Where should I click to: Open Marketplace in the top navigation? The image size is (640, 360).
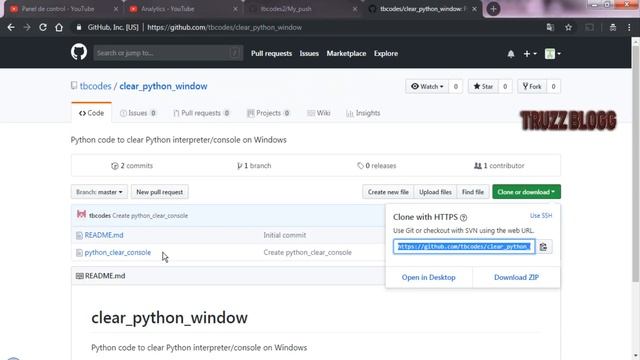click(x=346, y=53)
